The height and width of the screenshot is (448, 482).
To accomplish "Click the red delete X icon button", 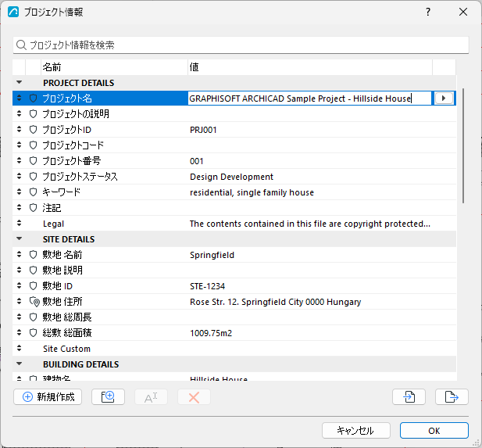I will tap(194, 397).
